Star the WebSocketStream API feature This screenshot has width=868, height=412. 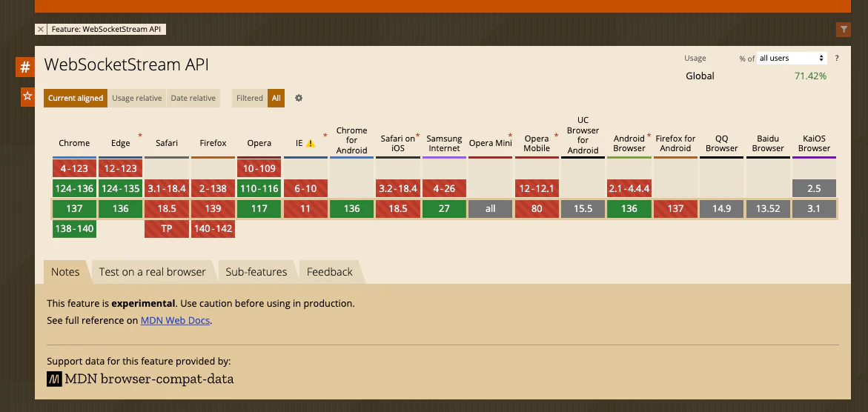(x=27, y=96)
